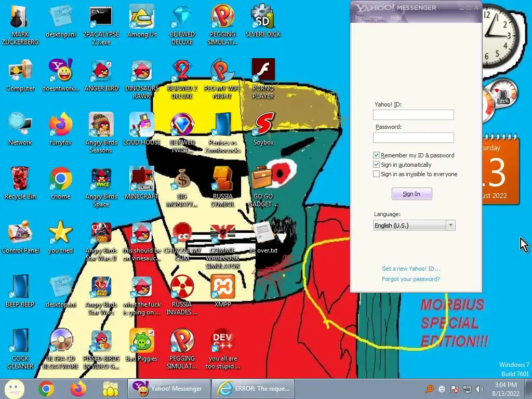The width and height of the screenshot is (532, 399).
Task: Select the ANGER BIRD icon
Action: (x=101, y=75)
